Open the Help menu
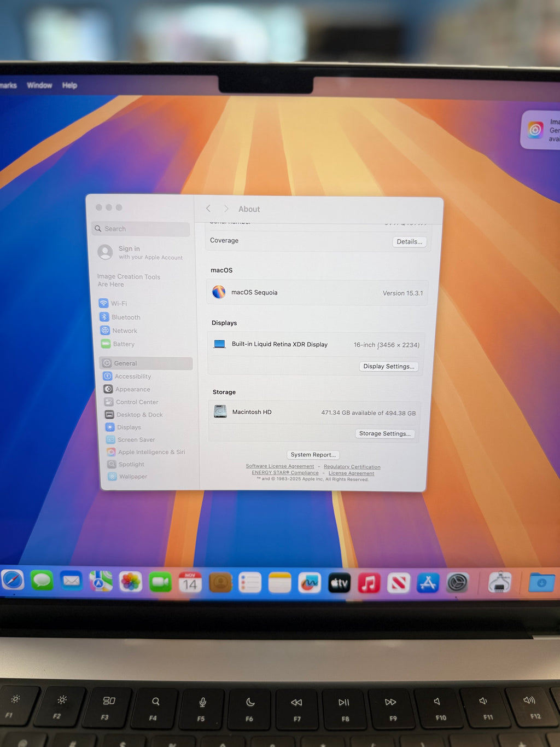This screenshot has width=560, height=747. (x=69, y=85)
